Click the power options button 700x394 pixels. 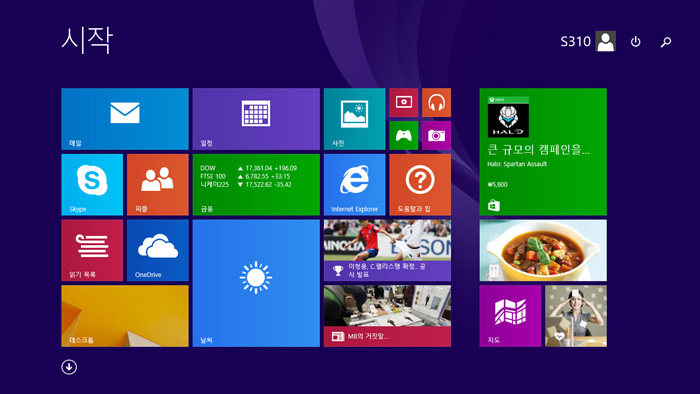(635, 41)
